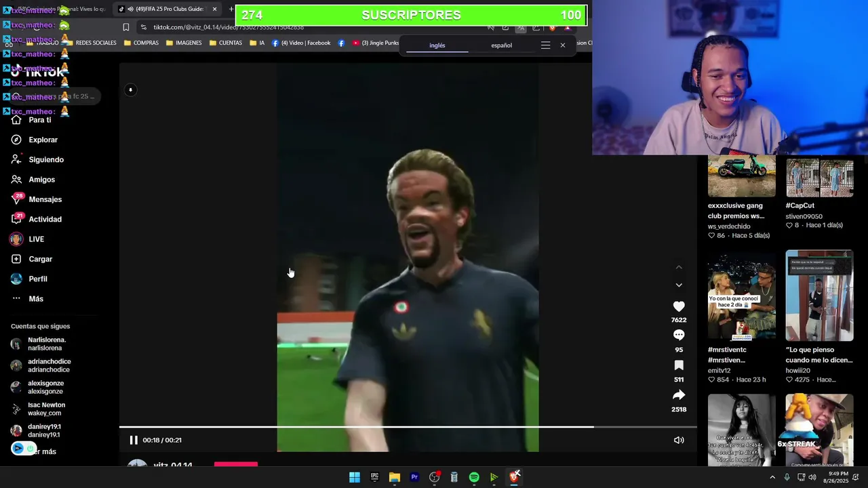Image resolution: width=868 pixels, height=488 pixels.
Task: Open Premiere Pro from taskbar
Action: pos(414,477)
